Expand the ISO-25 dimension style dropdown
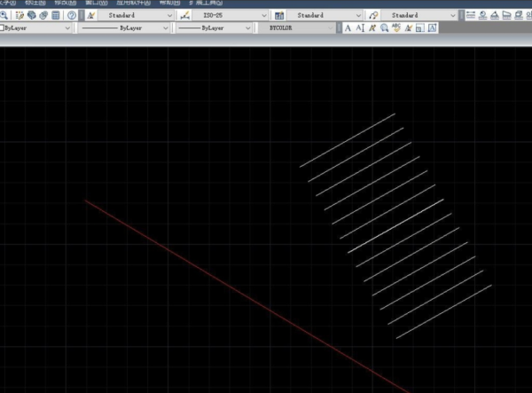This screenshot has width=532, height=393. [x=264, y=15]
